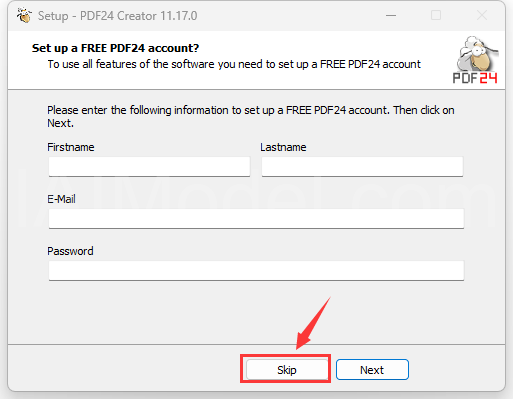The image size is (513, 399).
Task: Click the subtitle about using all features
Action: tap(234, 64)
